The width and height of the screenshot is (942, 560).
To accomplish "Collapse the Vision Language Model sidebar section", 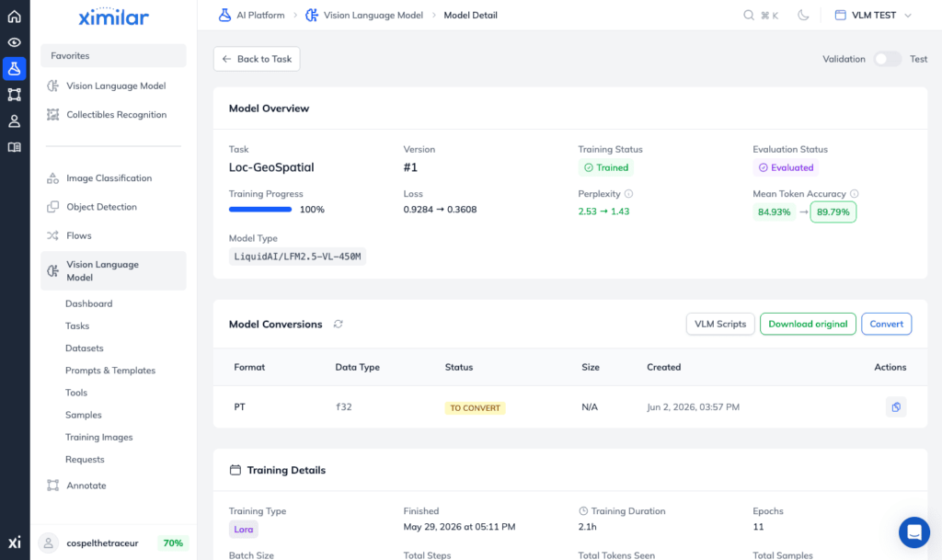I will (x=113, y=270).
